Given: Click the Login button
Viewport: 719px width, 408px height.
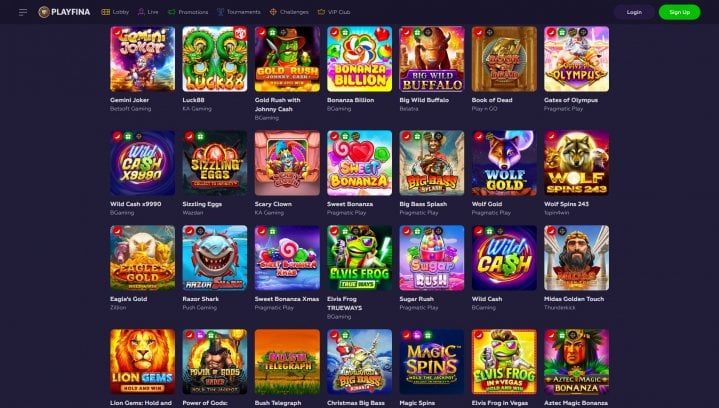Looking at the screenshot, I should pyautogui.click(x=634, y=12).
